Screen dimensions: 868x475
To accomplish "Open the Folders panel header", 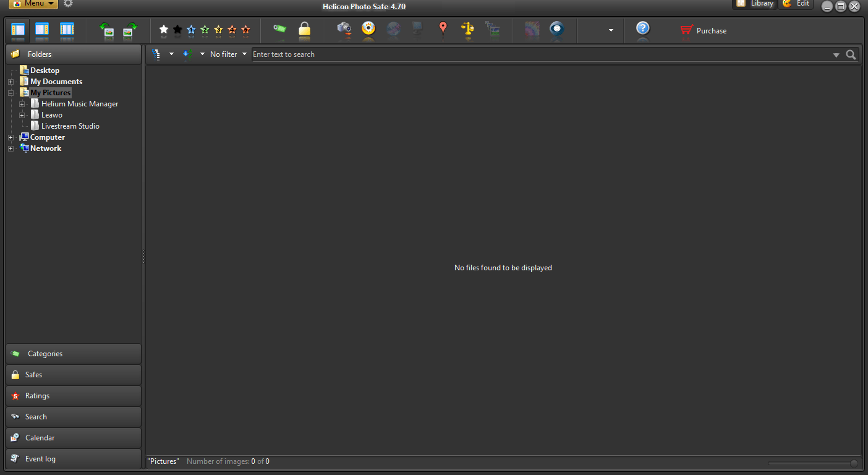I will tap(74, 54).
